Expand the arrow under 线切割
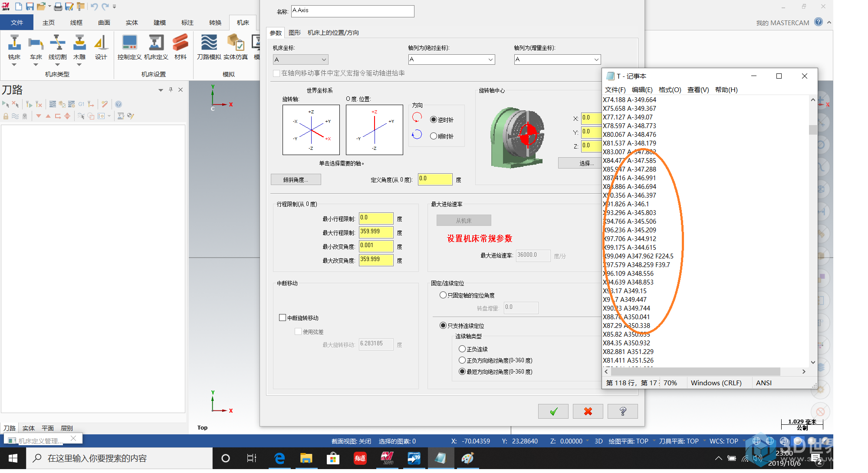 [57, 65]
